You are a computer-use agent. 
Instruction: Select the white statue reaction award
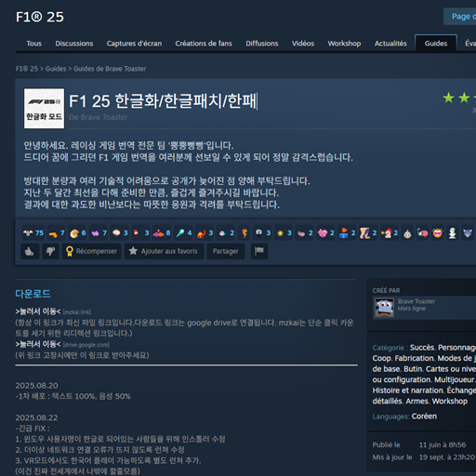[452, 233]
